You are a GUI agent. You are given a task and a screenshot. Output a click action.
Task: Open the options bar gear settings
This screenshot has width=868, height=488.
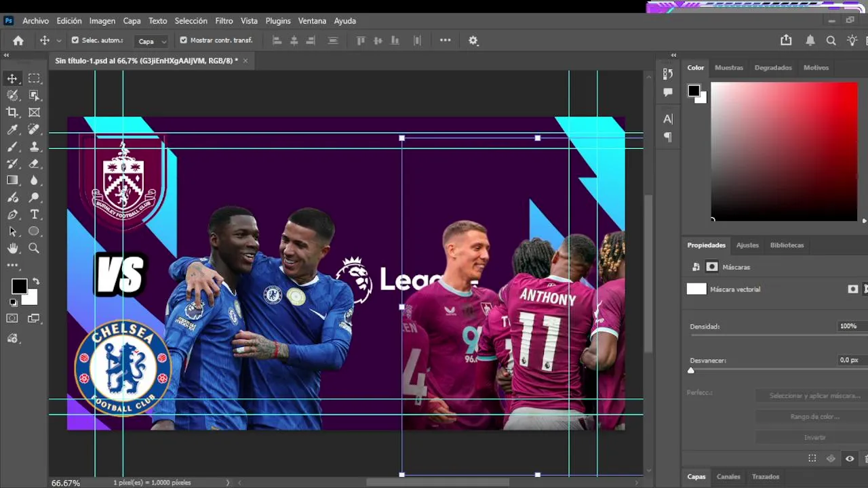(x=473, y=41)
